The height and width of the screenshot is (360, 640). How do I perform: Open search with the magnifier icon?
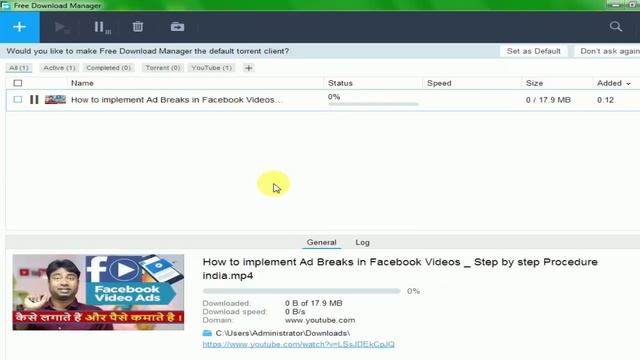tap(616, 27)
